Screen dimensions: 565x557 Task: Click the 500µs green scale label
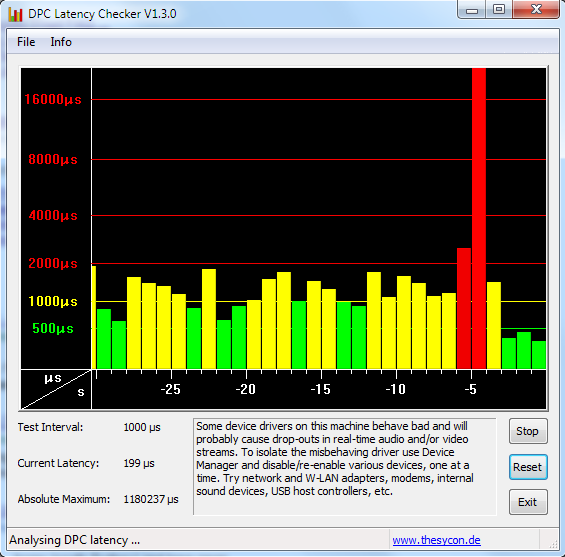pyautogui.click(x=53, y=328)
